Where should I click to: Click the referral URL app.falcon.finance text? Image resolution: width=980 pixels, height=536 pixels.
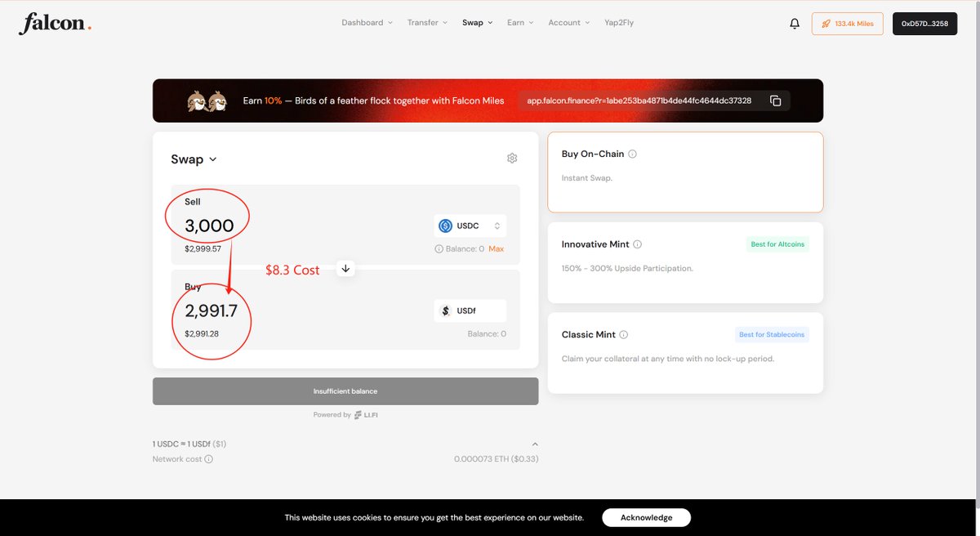[x=639, y=100]
